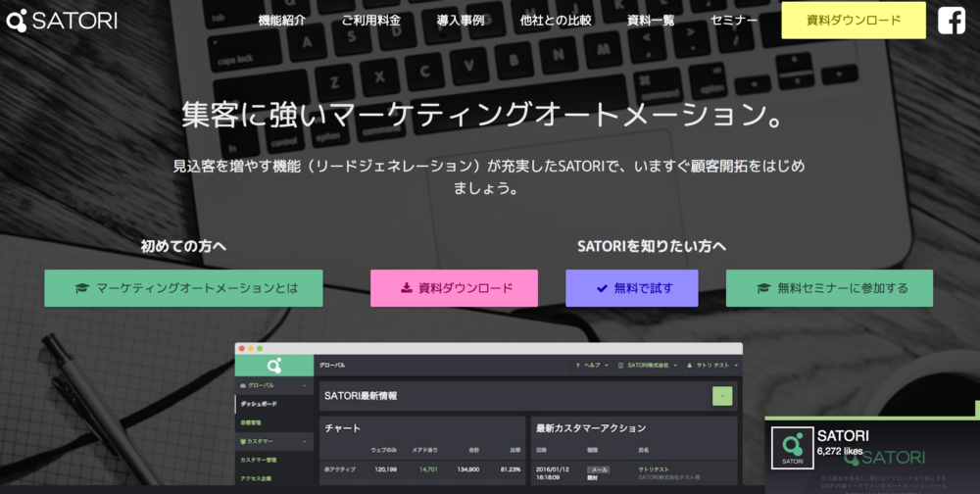Click the download icon on the pink button

[406, 288]
